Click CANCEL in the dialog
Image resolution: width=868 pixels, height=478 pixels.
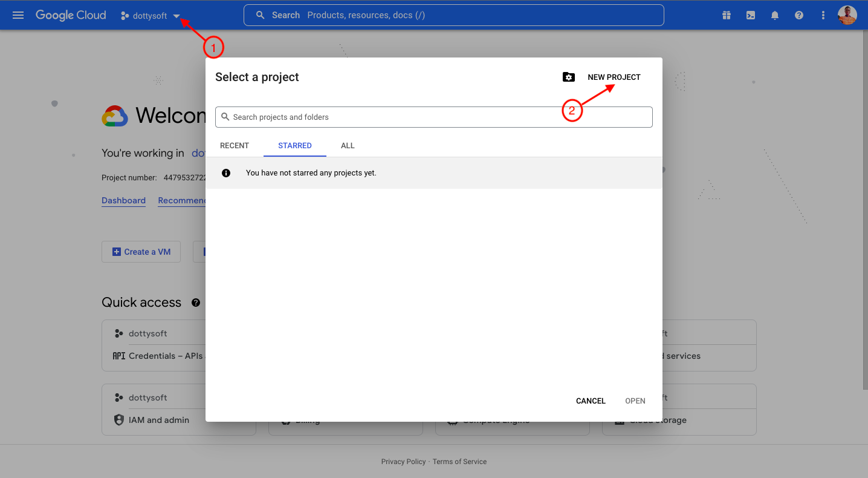tap(591, 401)
